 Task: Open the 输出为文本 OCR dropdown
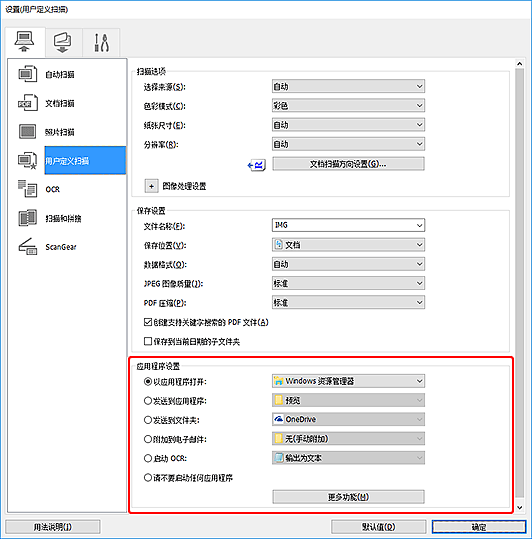tap(348, 458)
